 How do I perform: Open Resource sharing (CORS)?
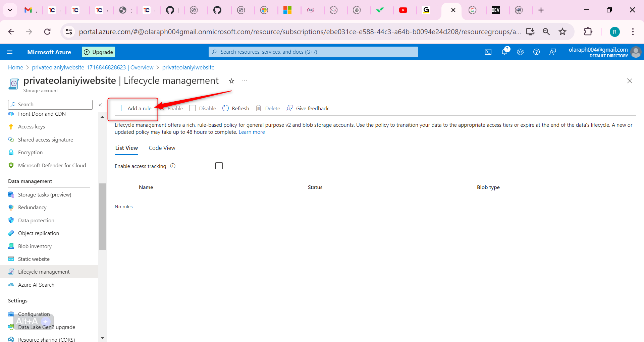click(47, 339)
